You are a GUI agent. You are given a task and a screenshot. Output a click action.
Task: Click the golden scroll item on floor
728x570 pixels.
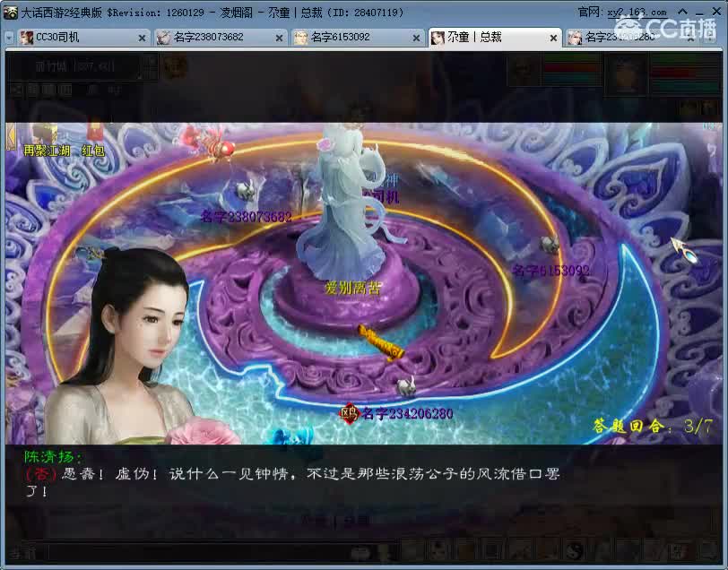[x=381, y=342]
